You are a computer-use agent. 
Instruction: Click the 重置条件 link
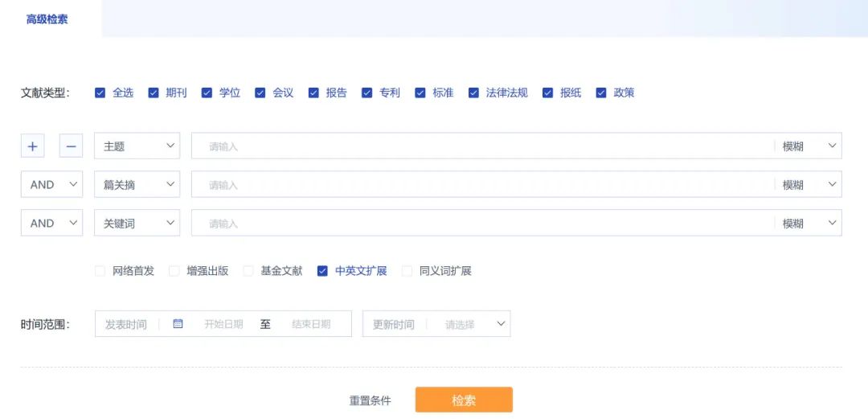(370, 401)
